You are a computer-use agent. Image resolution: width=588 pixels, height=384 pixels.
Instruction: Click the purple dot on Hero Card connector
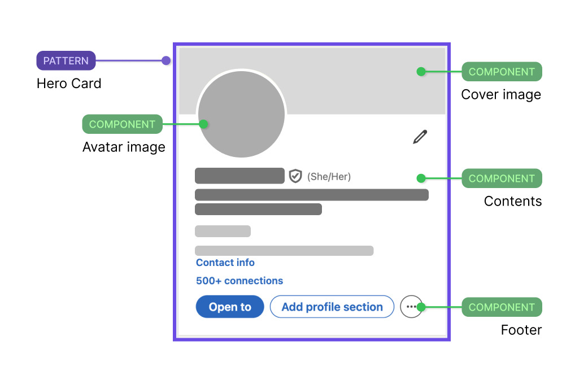165,60
